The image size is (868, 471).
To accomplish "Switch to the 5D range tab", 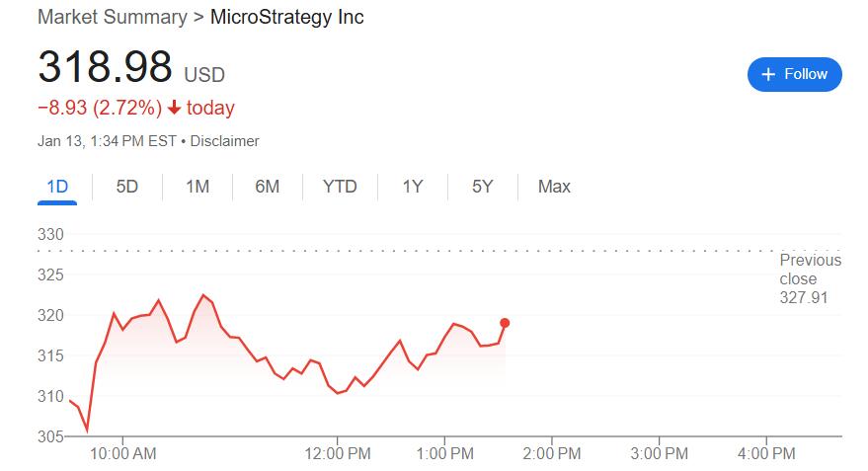I will (x=126, y=187).
